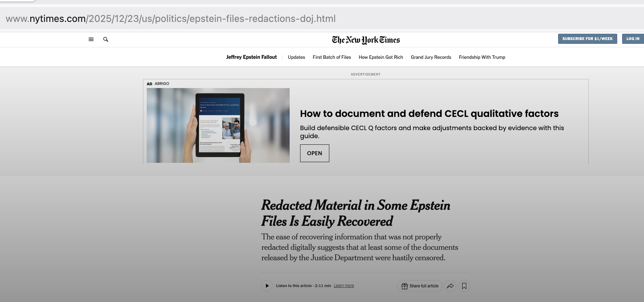Play the article audio
The height and width of the screenshot is (302, 644).
(267, 286)
